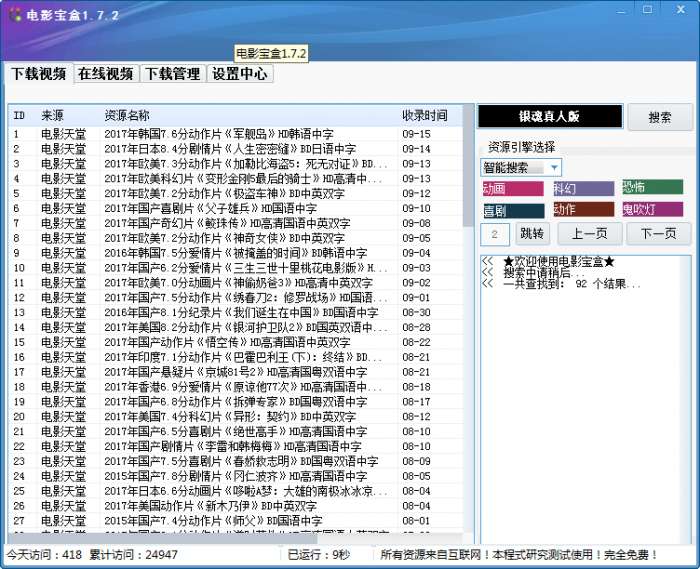Select the 下载视频 tab
Screen dimensions: 700x569
(x=39, y=74)
